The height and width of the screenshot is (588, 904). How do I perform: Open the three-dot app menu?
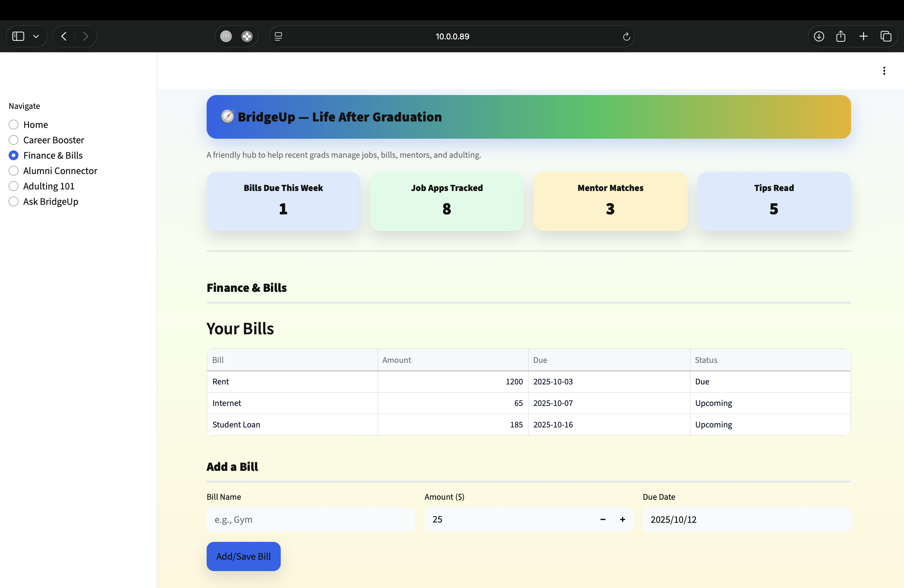pyautogui.click(x=884, y=71)
